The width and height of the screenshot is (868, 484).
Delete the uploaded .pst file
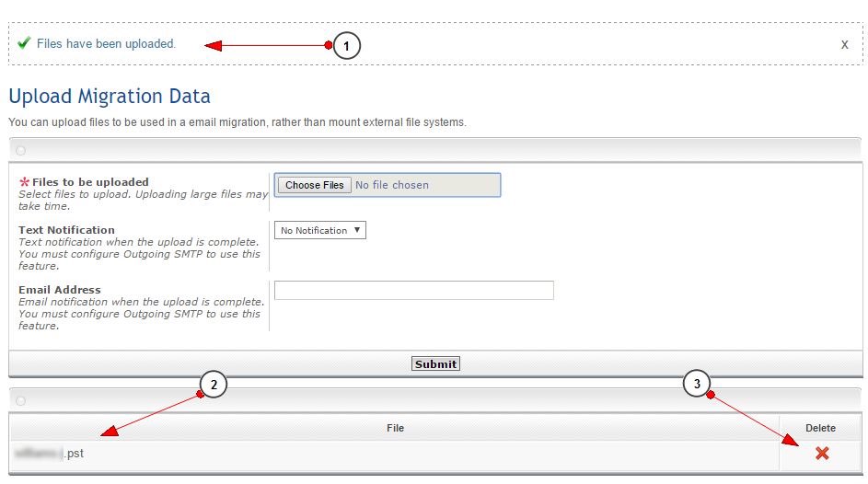click(x=822, y=454)
